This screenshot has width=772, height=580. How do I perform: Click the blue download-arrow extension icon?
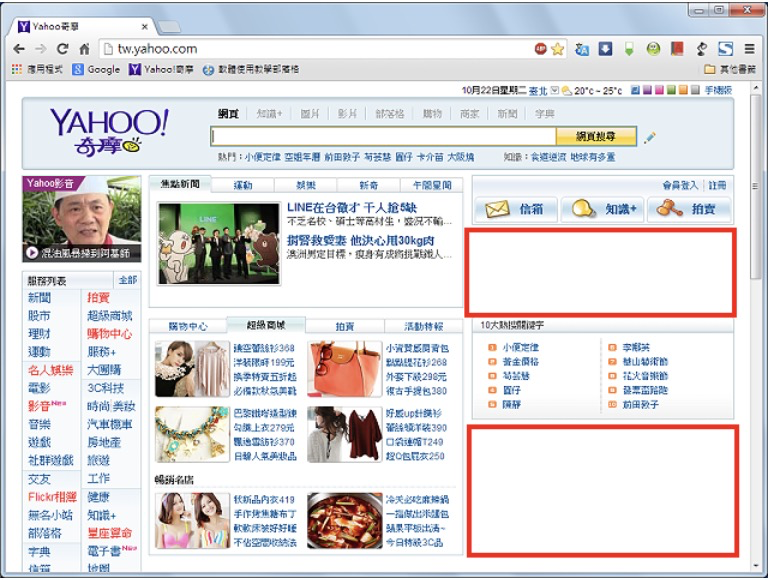pyautogui.click(x=606, y=48)
